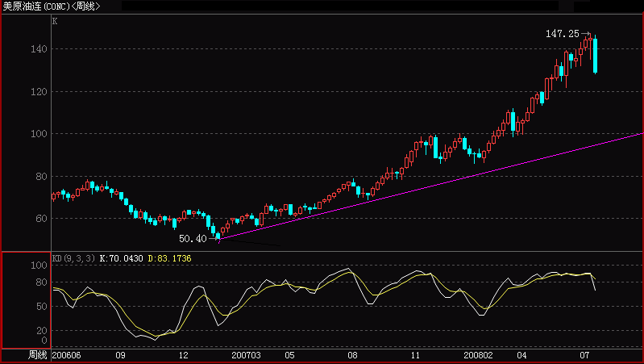
Task: Click the 50 level label on the KD axis
Action: point(41,307)
